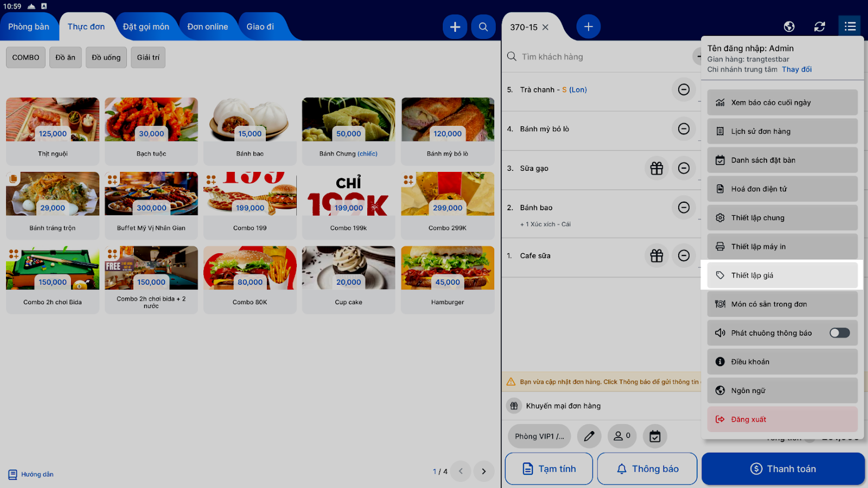Open Lịch sử đơn hàng

tap(782, 131)
